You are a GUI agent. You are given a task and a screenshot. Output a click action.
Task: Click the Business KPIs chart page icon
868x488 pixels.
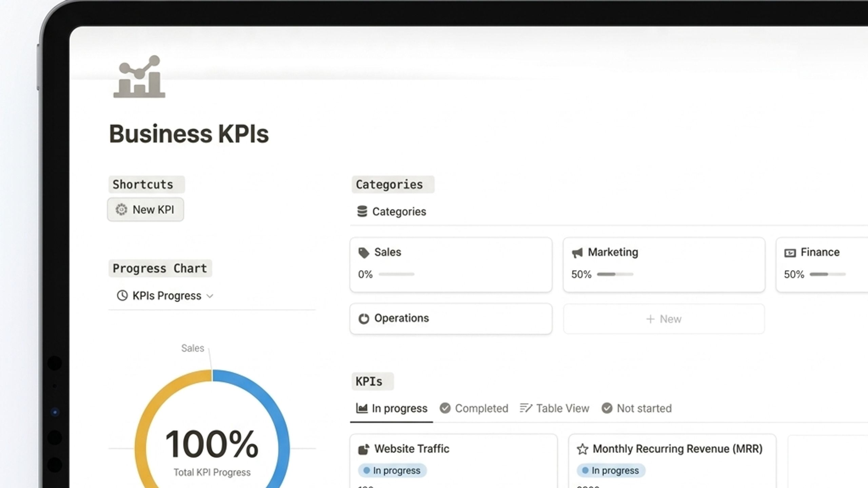point(139,77)
